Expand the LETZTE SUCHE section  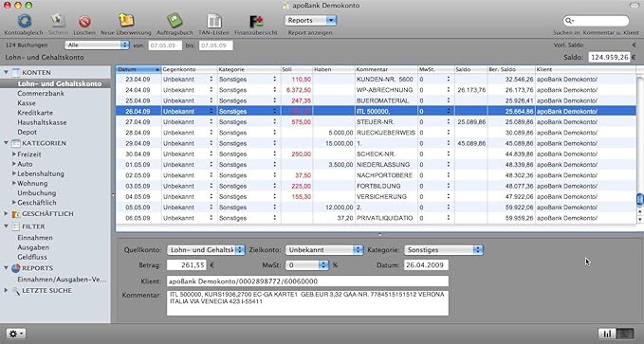point(6,290)
